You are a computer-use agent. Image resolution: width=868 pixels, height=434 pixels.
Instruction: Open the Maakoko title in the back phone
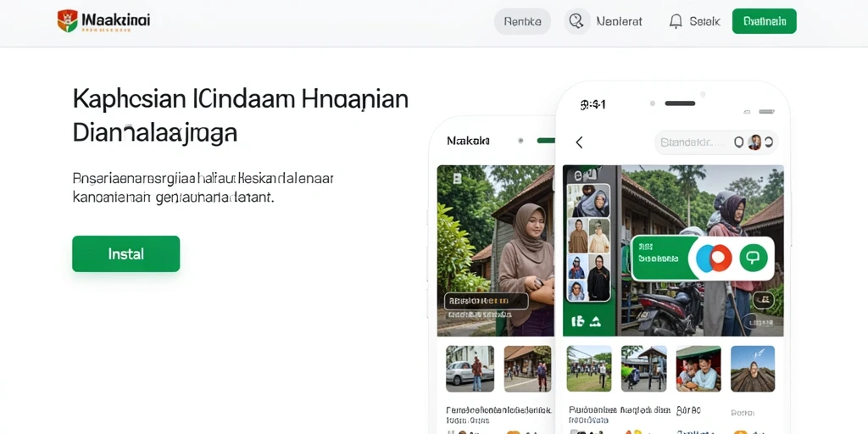point(468,142)
